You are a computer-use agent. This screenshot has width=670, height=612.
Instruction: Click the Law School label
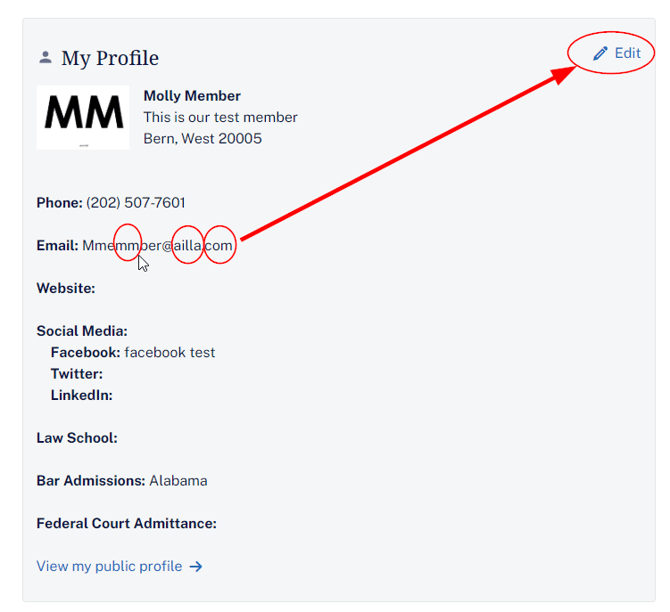pos(77,438)
